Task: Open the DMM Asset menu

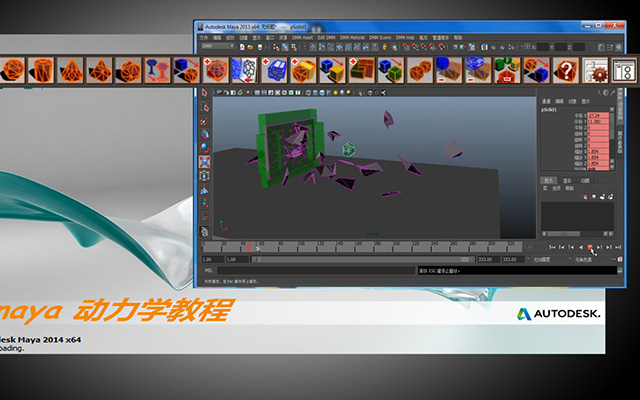Action: coord(302,38)
